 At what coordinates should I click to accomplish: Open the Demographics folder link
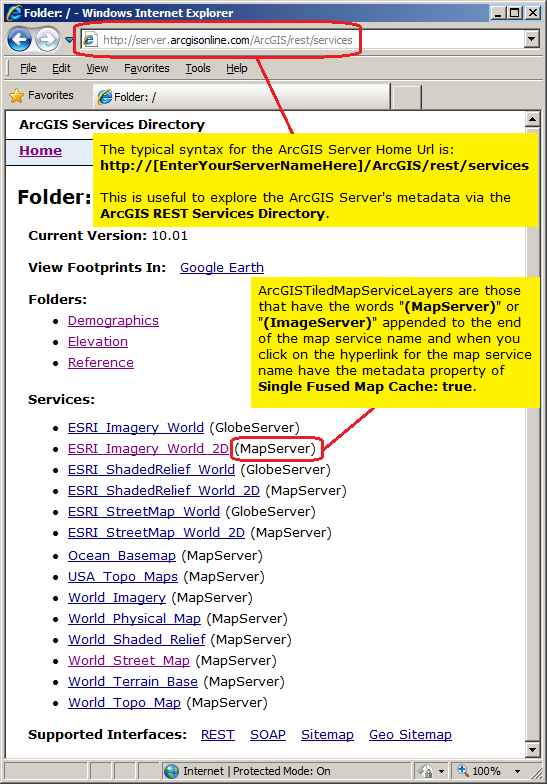click(x=114, y=320)
